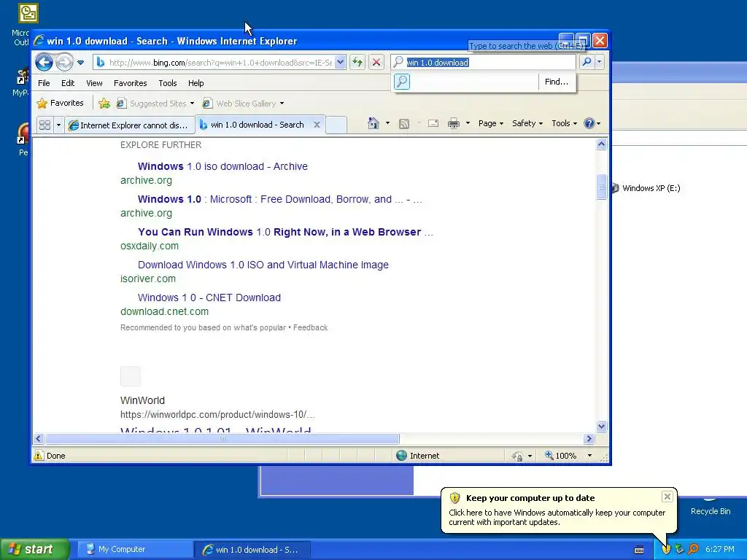Screen dimensions: 747x560
Task: Open Windows 1 0 - CNET Download link
Action: pyautogui.click(x=209, y=297)
